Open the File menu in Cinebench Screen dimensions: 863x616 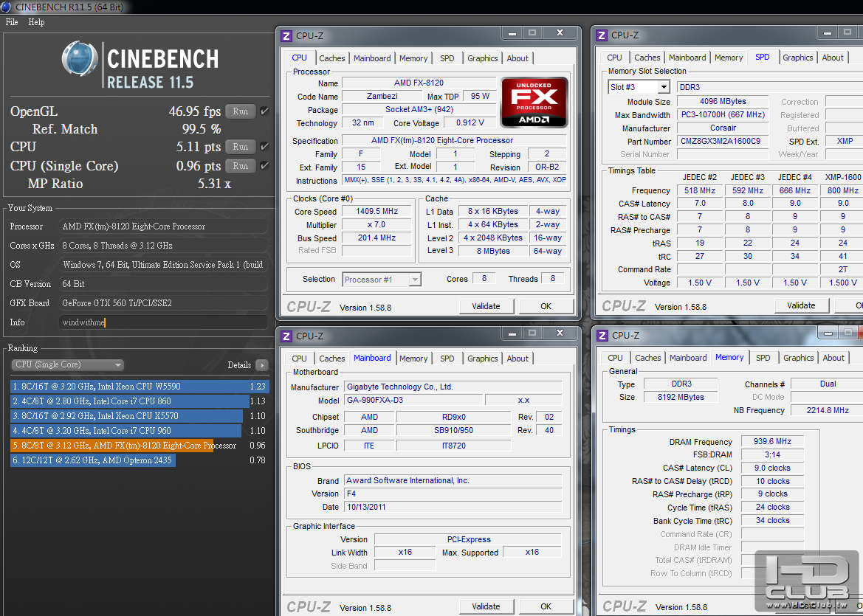[12, 22]
